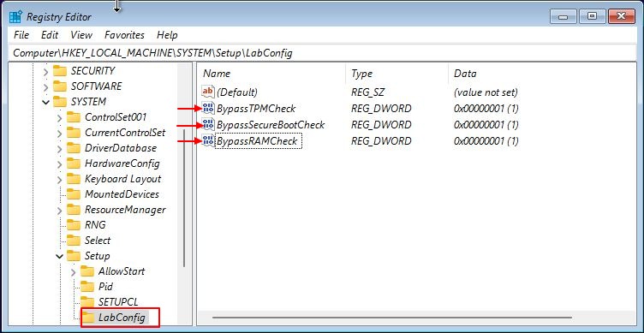Expand the ResourceManager key
The height and width of the screenshot is (333, 644).
60,211
